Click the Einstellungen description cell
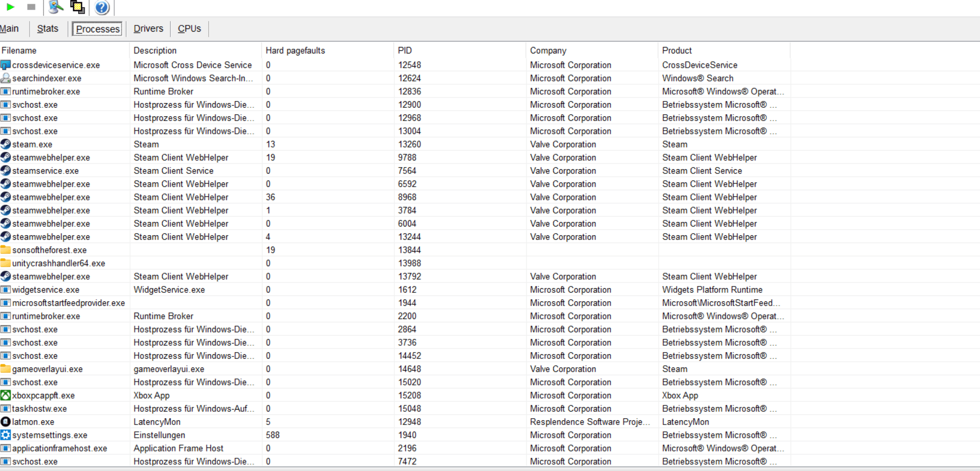 click(160, 435)
